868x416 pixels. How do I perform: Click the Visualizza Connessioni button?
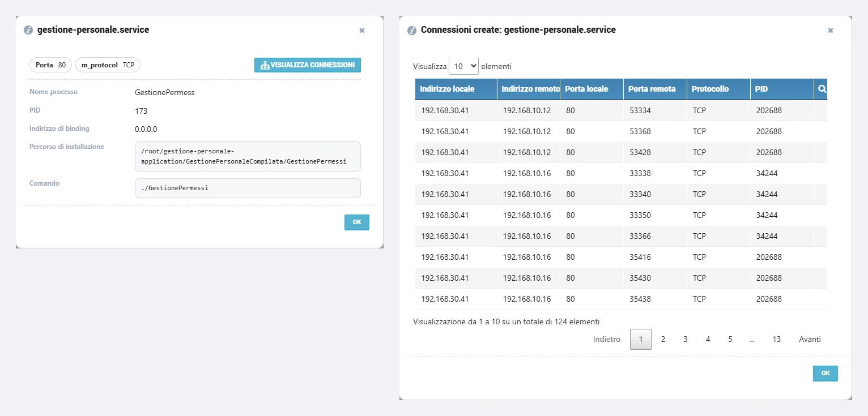[308, 65]
